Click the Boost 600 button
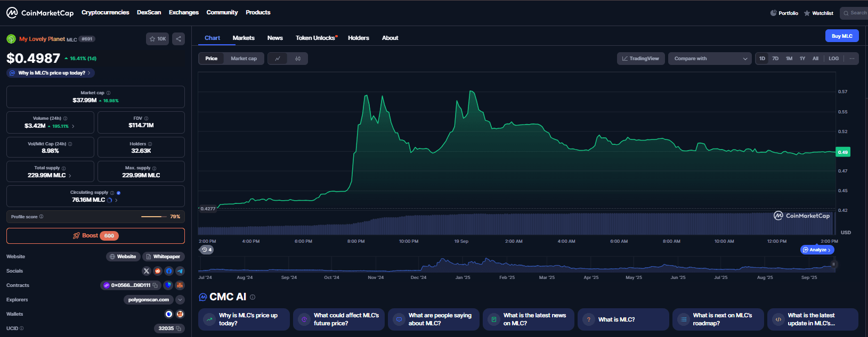The height and width of the screenshot is (337, 868). point(95,236)
